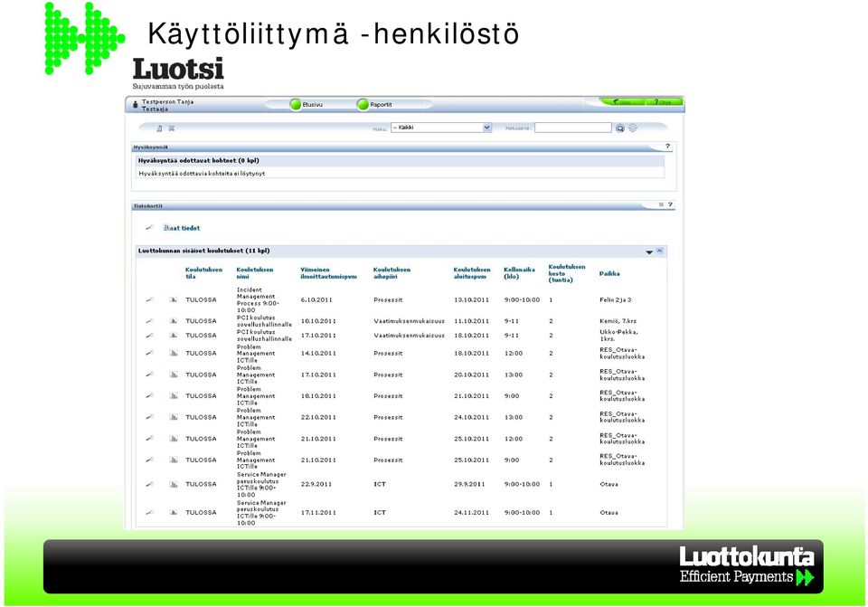Click the new document icon in toolbar

pyautogui.click(x=159, y=128)
